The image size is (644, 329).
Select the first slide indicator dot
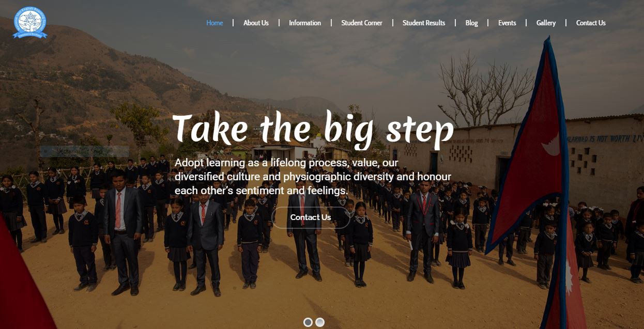point(308,322)
